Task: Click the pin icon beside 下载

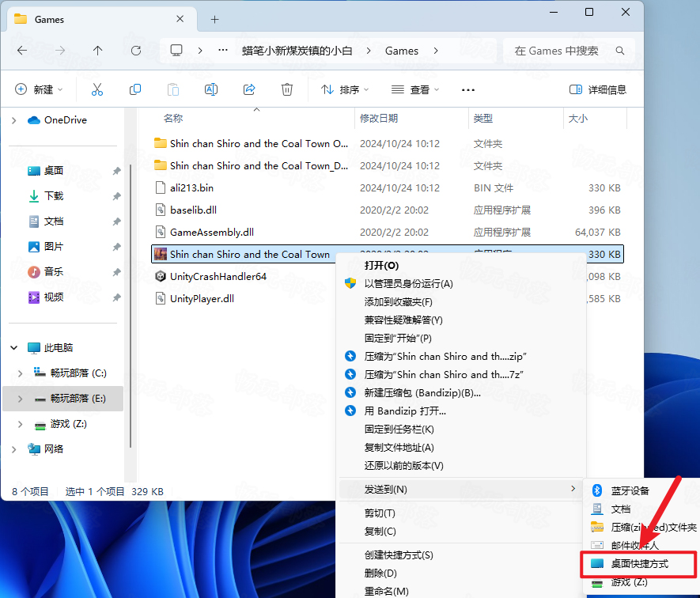Action: tap(116, 196)
